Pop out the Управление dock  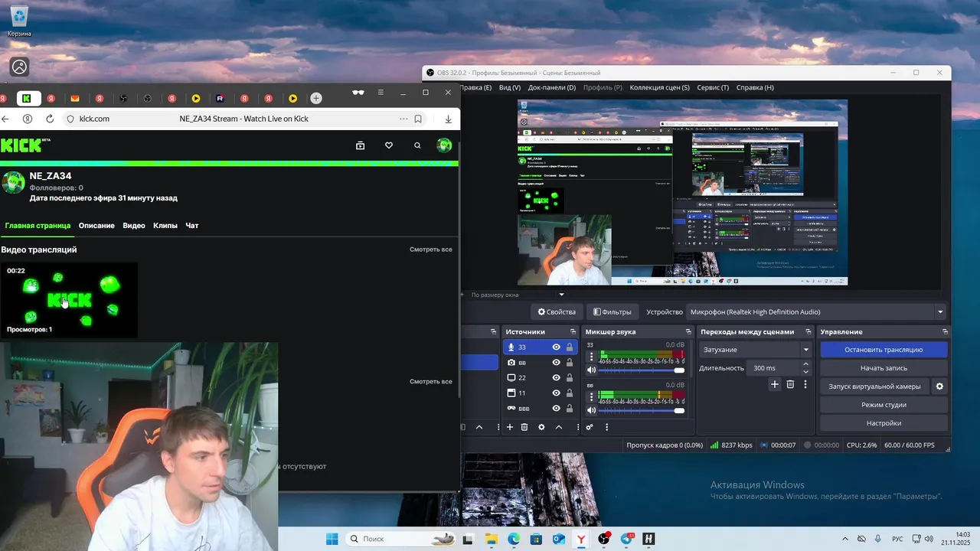(945, 331)
